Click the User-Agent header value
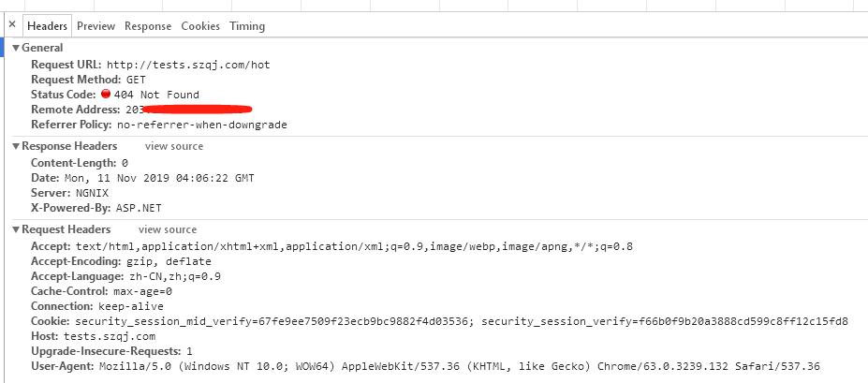Image resolution: width=868 pixels, height=383 pixels. point(460,366)
